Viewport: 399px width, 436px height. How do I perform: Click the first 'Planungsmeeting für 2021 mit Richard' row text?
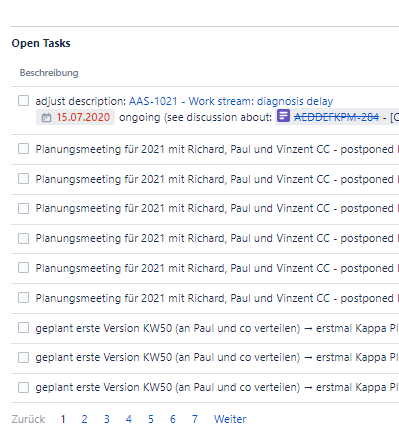[x=217, y=149]
